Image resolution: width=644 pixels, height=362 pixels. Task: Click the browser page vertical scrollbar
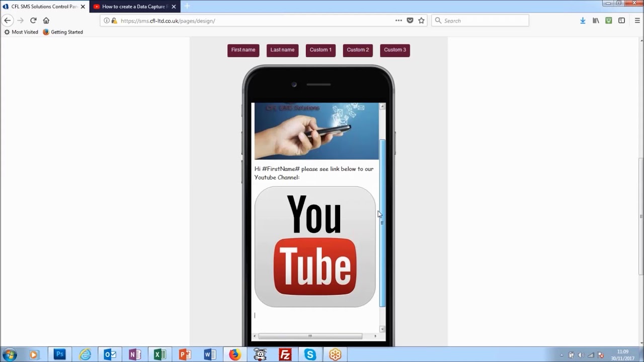pos(641,216)
